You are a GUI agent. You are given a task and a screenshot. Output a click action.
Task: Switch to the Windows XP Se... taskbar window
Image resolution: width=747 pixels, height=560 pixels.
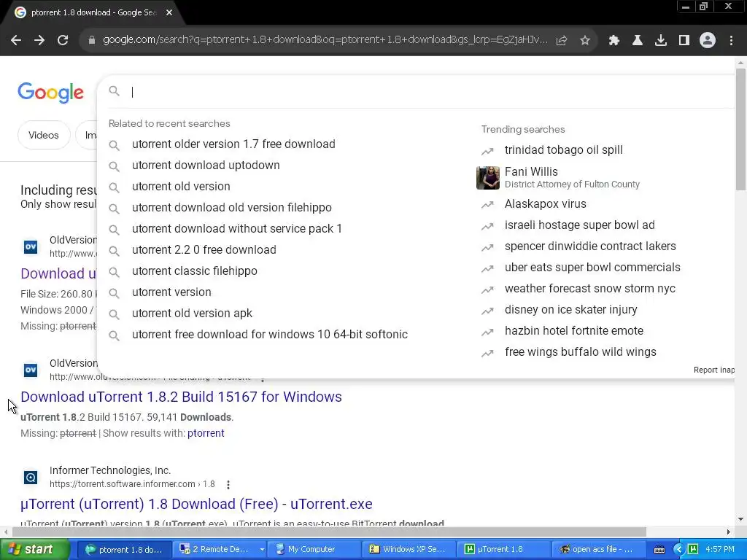[x=409, y=550]
